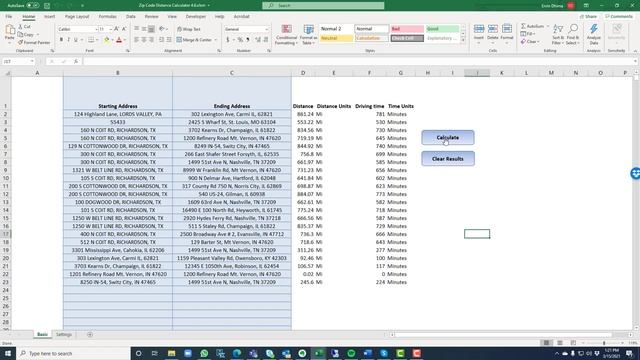Apply accounting dollar number format
This screenshot has height=360, width=640.
point(228,40)
